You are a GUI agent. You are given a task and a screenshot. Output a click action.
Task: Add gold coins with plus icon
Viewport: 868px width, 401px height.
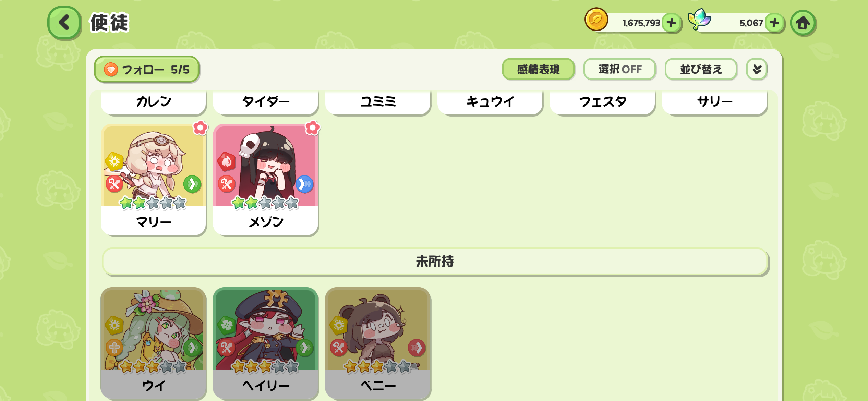(671, 23)
